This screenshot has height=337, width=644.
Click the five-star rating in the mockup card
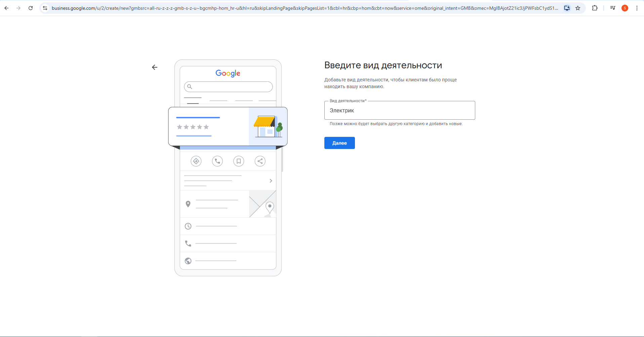[x=193, y=127]
